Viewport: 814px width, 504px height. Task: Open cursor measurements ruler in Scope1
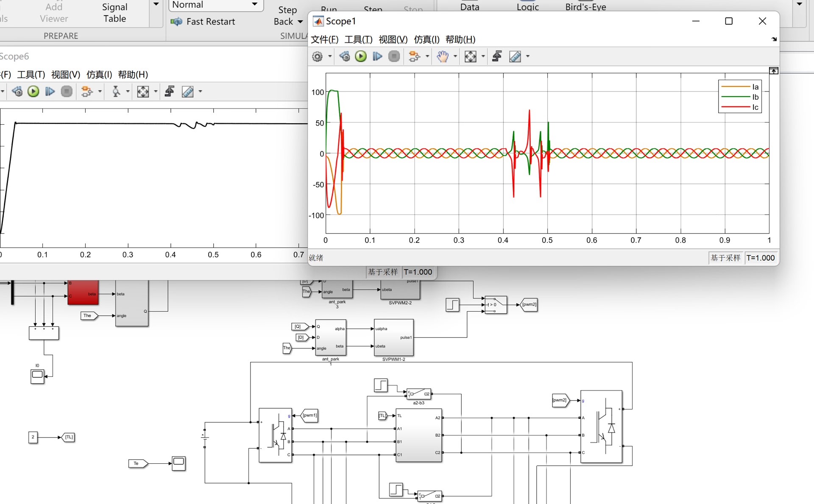(515, 56)
